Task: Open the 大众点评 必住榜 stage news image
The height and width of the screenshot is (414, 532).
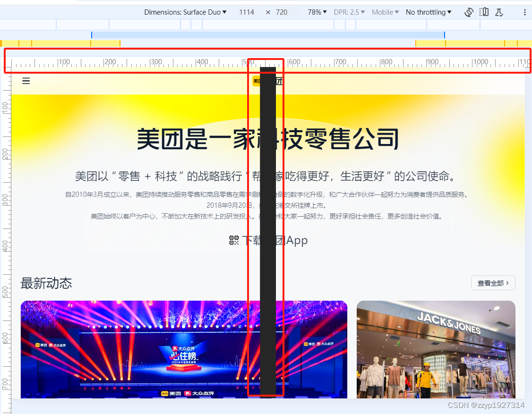Action: pos(184,350)
